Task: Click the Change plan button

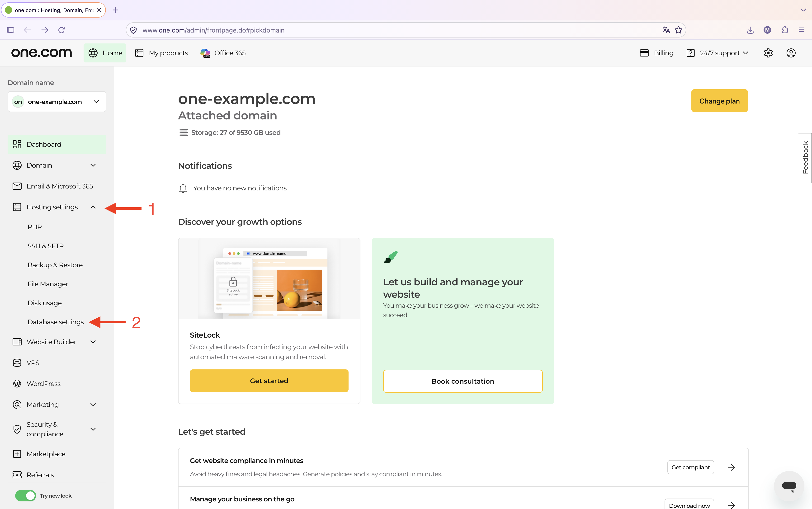Action: point(719,101)
